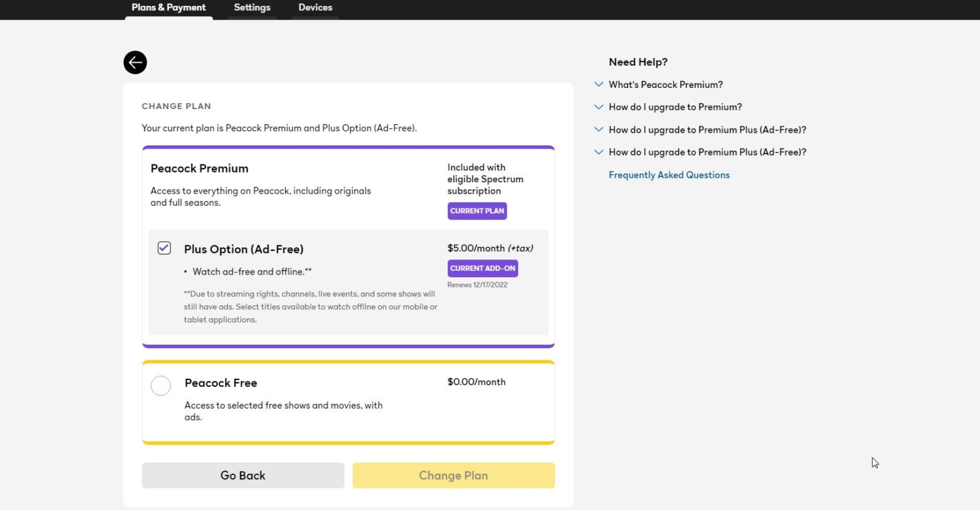Open the Settings tab
This screenshot has height=510, width=980.
coord(252,8)
